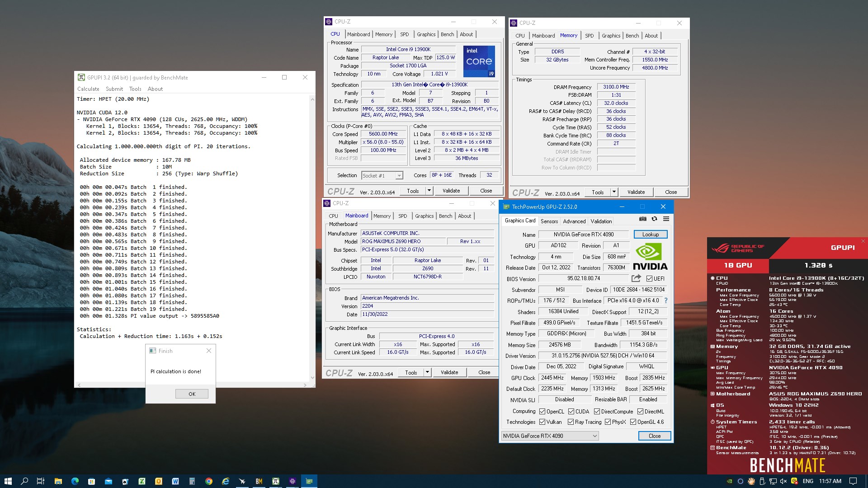Toggle the DirectCompute checkbox
The width and height of the screenshot is (868, 488).
[597, 412]
